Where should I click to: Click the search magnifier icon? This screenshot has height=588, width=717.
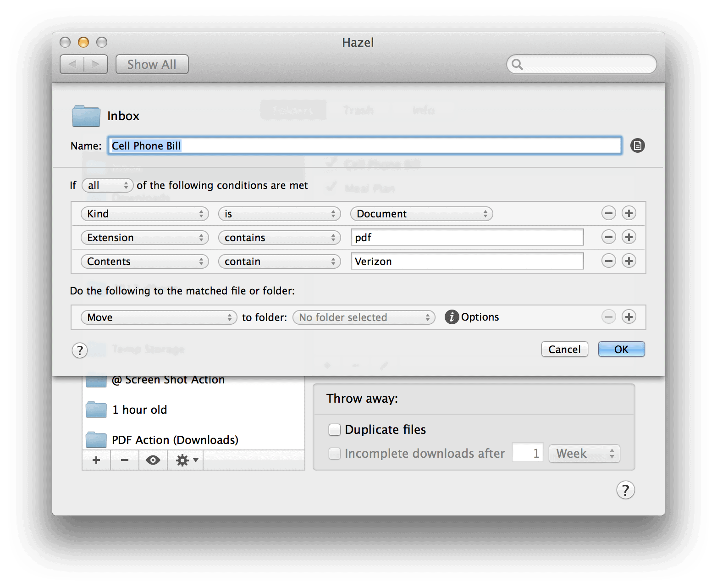click(517, 64)
